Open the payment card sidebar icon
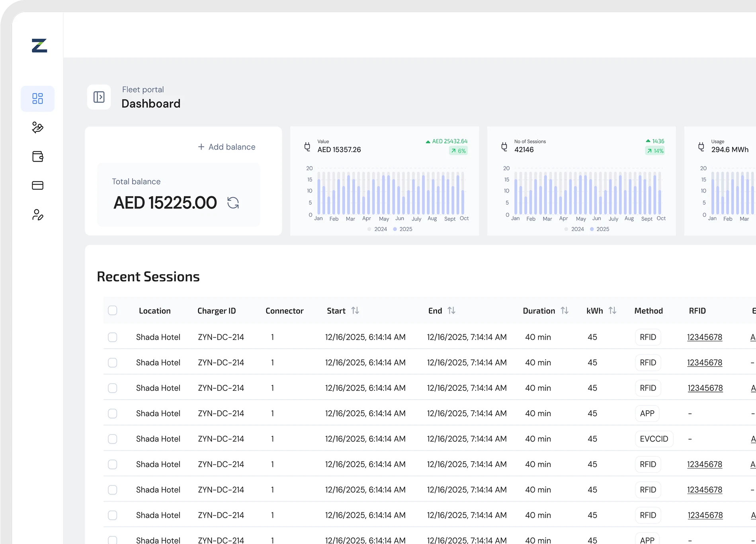756x544 pixels. click(38, 185)
